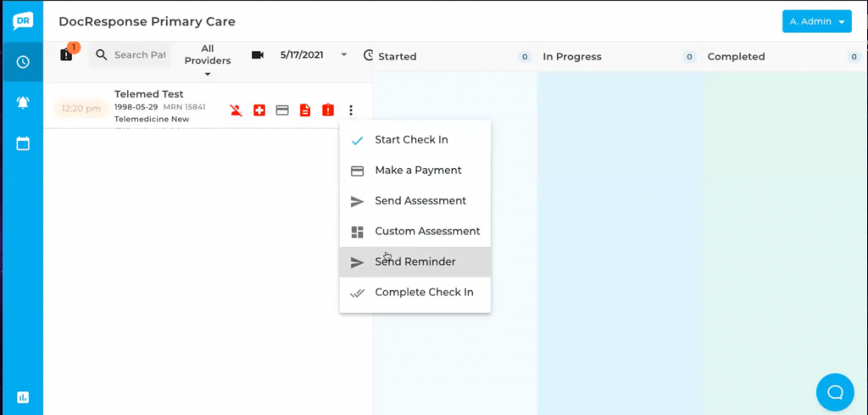Select Send Reminder menu item
868x415 pixels.
pos(415,262)
